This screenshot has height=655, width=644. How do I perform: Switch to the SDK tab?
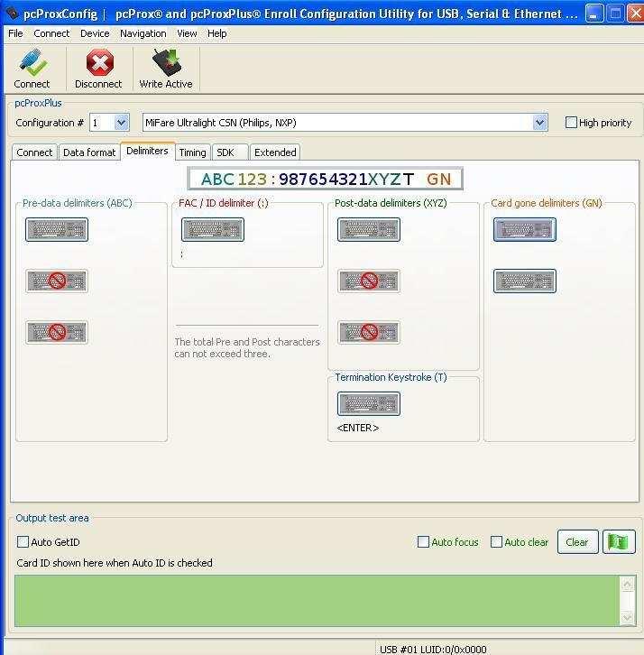(230, 152)
